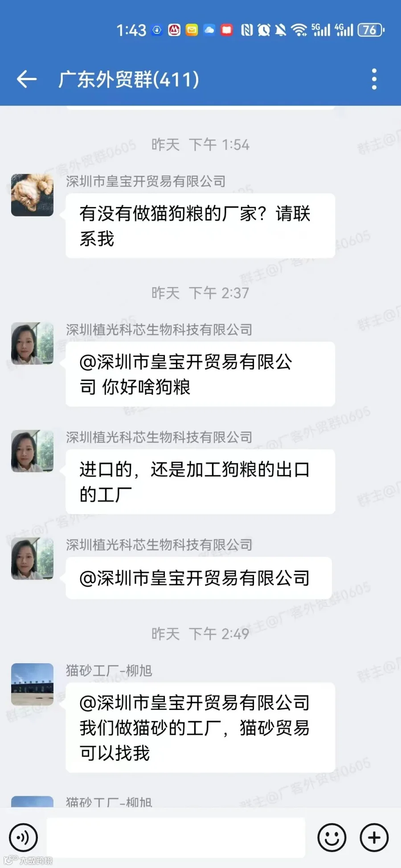Open the emoji smiley picker

click(331, 838)
